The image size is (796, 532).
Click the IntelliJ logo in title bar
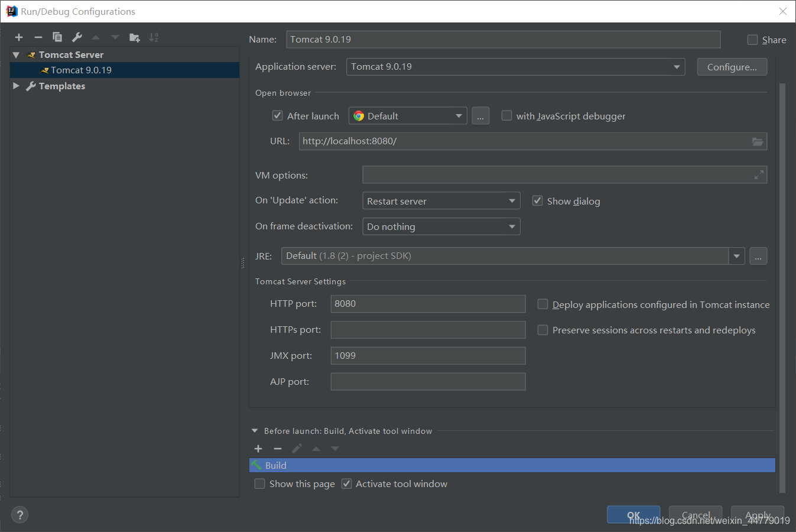[11, 11]
